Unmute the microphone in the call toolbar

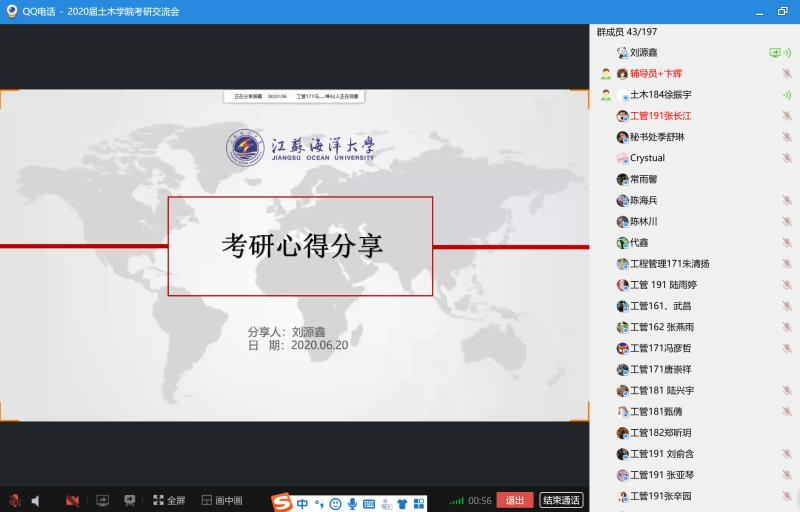(15, 500)
